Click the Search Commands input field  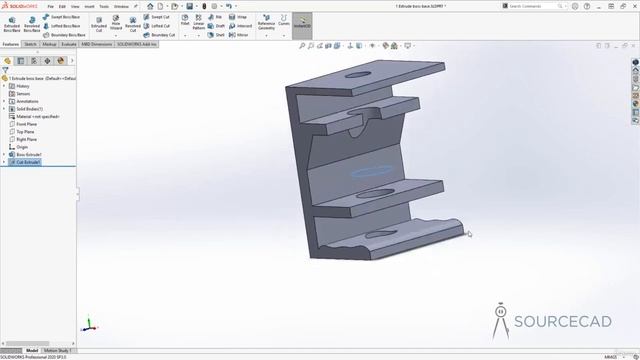[x=535, y=6]
